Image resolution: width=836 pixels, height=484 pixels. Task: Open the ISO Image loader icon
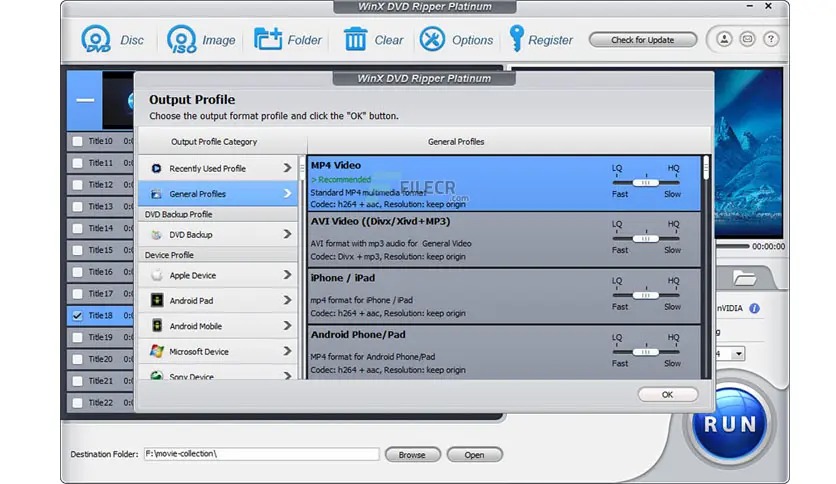(x=181, y=39)
